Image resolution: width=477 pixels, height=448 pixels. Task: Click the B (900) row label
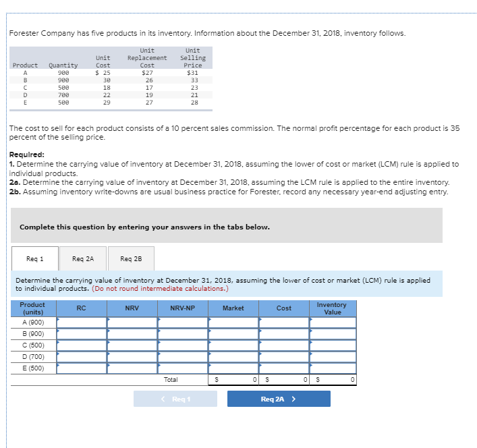(34, 334)
